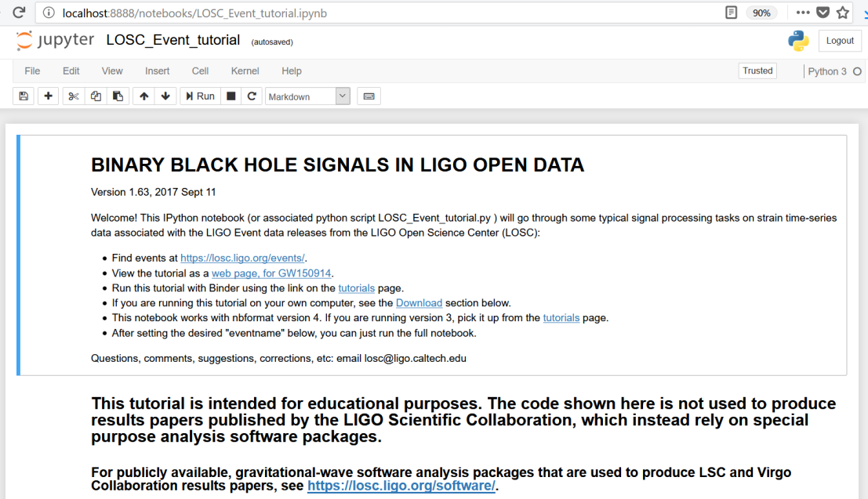This screenshot has width=868, height=499.
Task: Move selected cell down arrow
Action: [x=165, y=96]
